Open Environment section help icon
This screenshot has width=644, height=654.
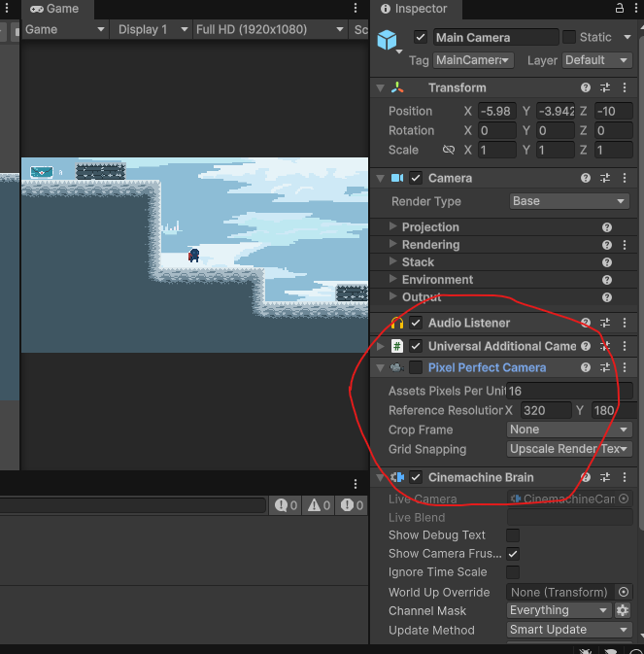click(607, 280)
